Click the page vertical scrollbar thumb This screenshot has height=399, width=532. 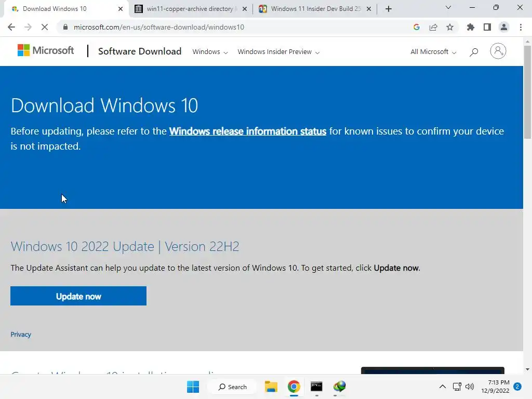coord(527,91)
